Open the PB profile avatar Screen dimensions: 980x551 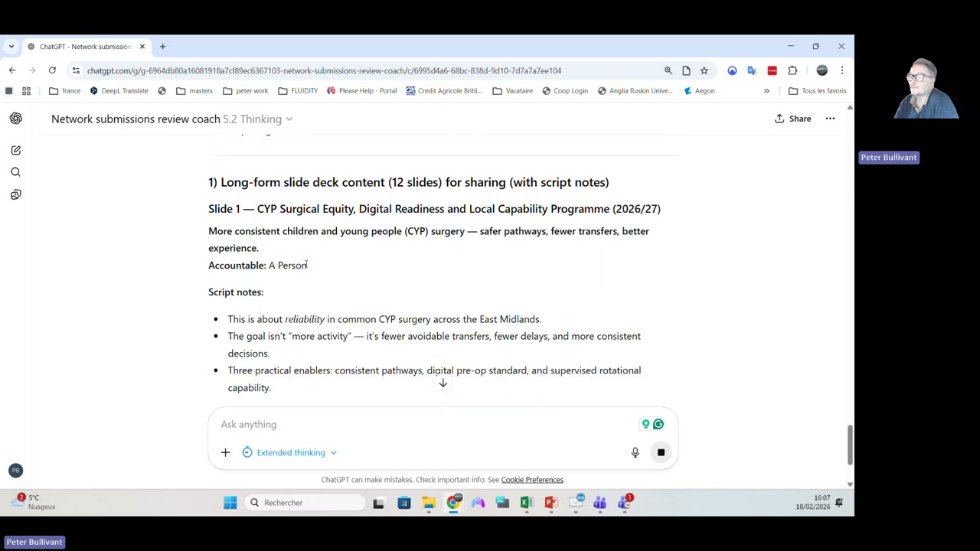(15, 471)
